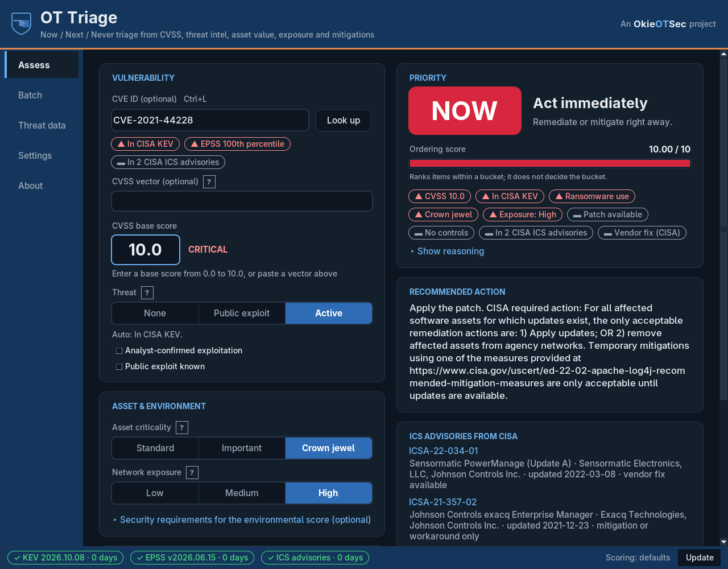This screenshot has width=728, height=569.
Task: Click the scrollbar up arrow
Action: click(x=723, y=54)
